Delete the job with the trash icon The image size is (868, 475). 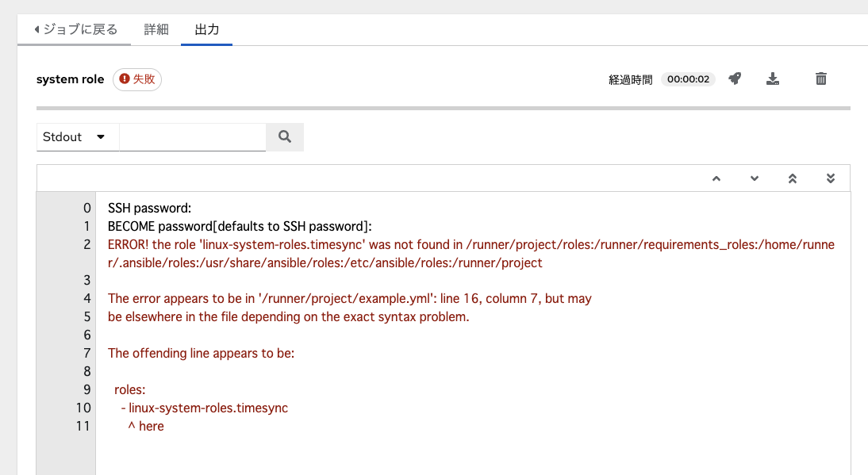point(821,79)
